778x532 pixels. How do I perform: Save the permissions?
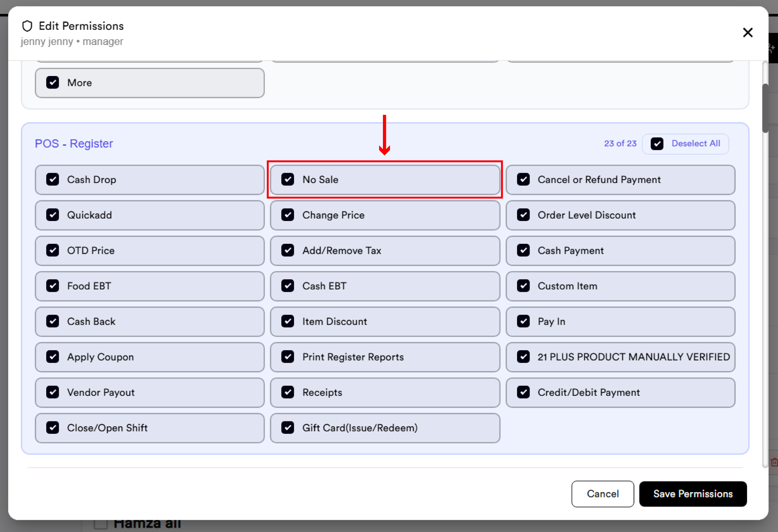point(693,494)
